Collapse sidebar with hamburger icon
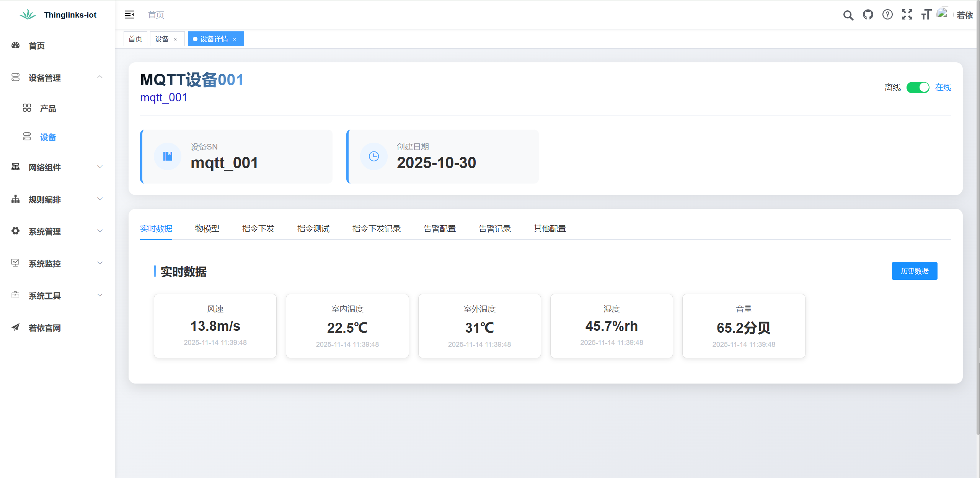This screenshot has height=478, width=980. pos(129,15)
